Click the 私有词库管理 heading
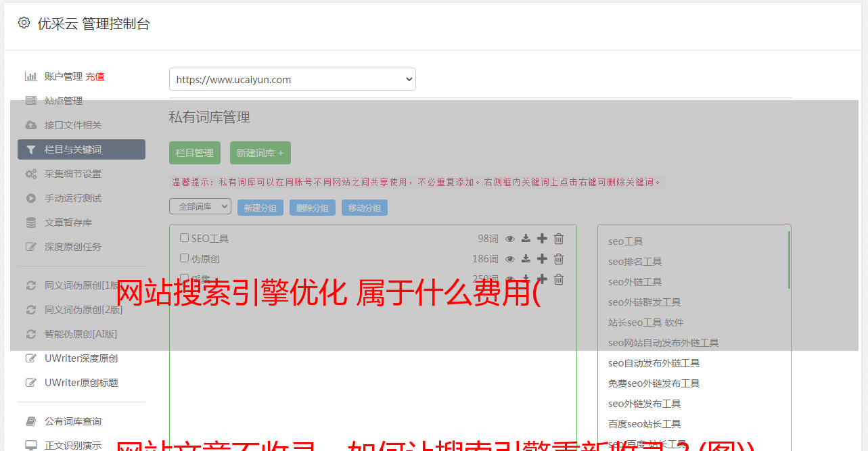Image resolution: width=868 pixels, height=451 pixels. [x=210, y=117]
